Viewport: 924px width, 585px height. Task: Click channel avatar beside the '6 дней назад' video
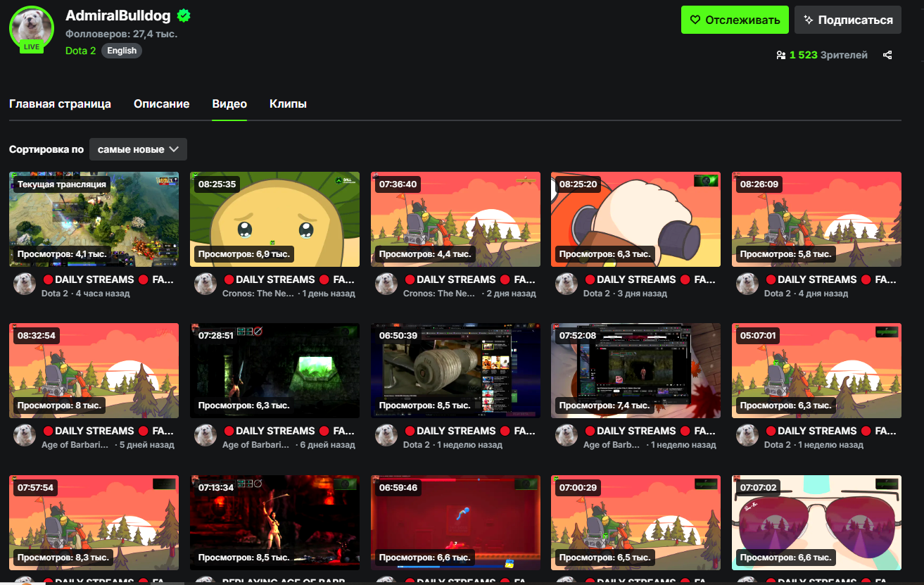click(205, 435)
